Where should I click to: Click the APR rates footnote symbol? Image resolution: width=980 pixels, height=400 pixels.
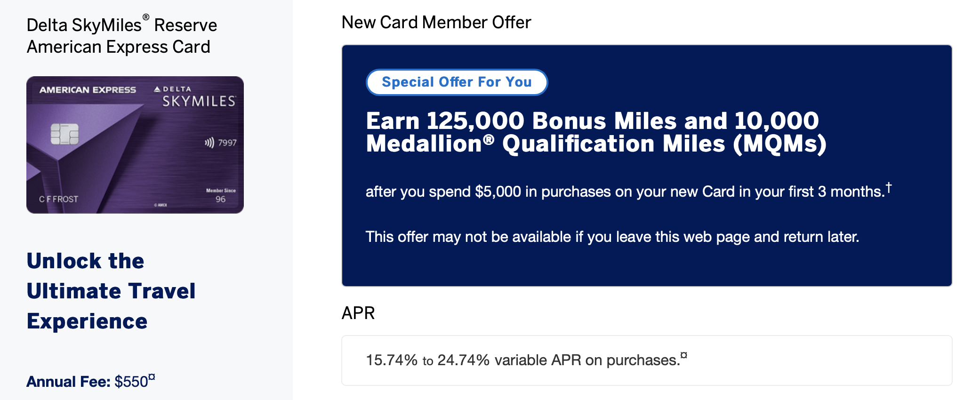pos(684,355)
